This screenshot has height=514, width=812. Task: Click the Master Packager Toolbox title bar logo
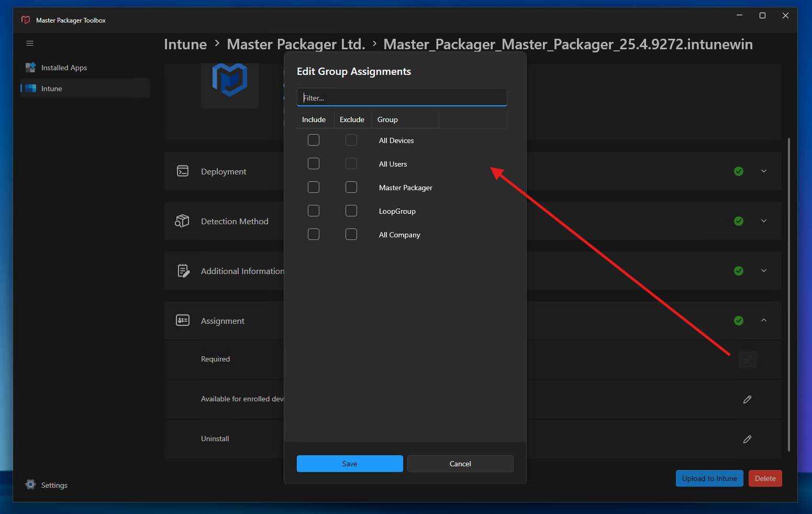tap(26, 20)
